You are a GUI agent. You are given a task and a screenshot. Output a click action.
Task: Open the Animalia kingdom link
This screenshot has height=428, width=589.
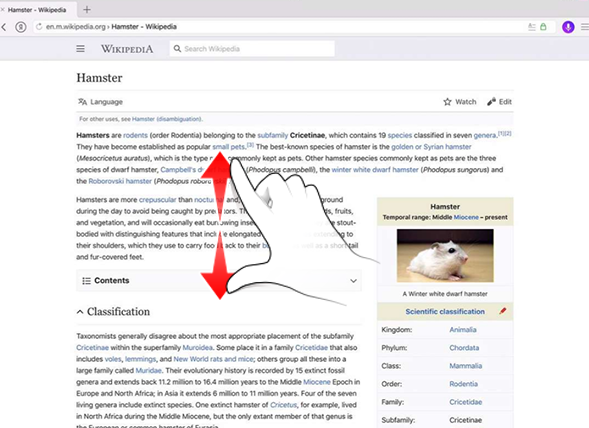pyautogui.click(x=463, y=330)
